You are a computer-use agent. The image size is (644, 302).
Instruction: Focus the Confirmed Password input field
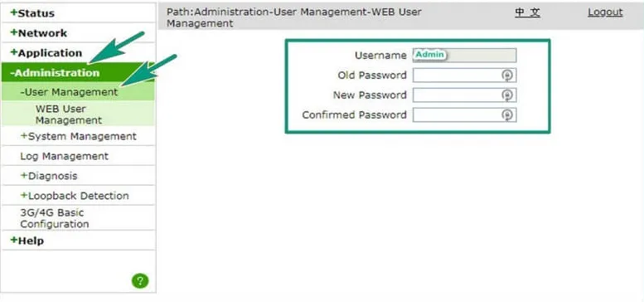[x=464, y=114]
